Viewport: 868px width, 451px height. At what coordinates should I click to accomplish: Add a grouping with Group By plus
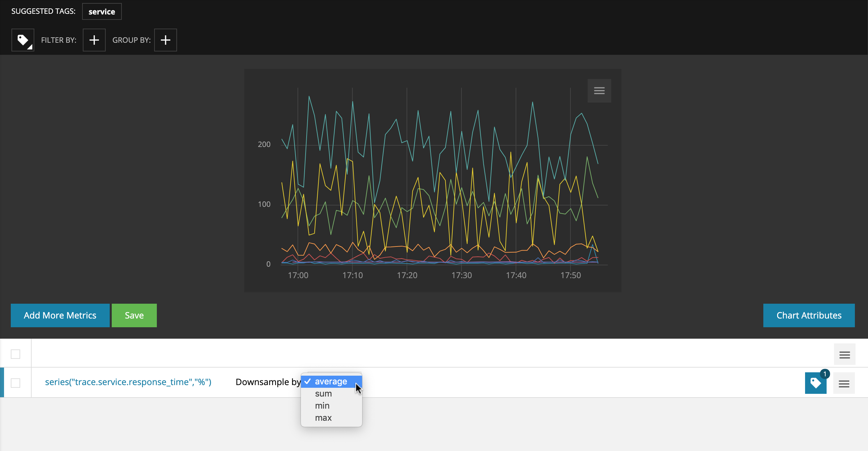165,40
